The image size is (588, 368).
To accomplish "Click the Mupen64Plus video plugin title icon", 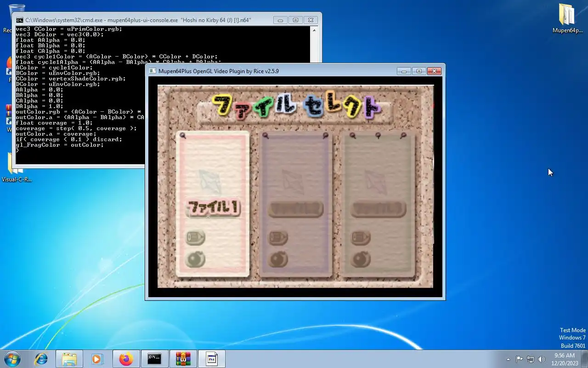I will (x=153, y=71).
